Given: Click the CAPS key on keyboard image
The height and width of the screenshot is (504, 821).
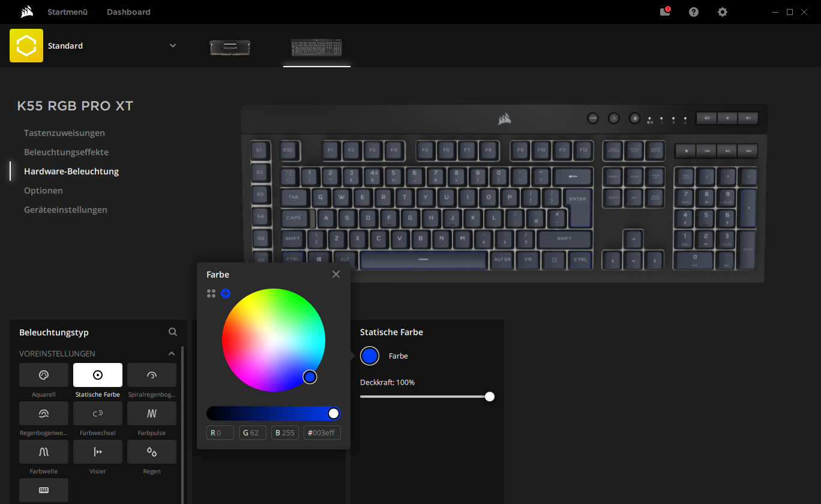Looking at the screenshot, I should tap(294, 218).
